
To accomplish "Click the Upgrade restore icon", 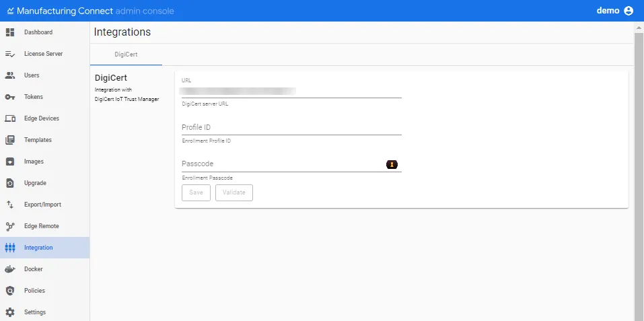I will [x=10, y=183].
